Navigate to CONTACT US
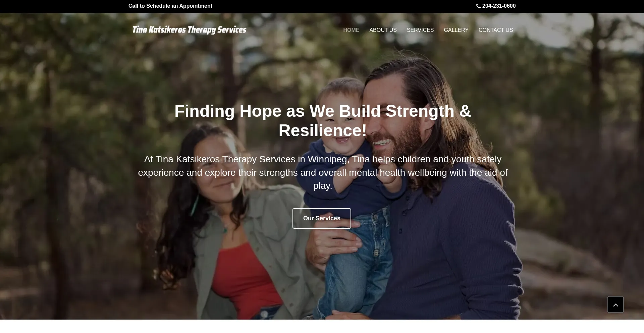644x333 pixels. [496, 30]
